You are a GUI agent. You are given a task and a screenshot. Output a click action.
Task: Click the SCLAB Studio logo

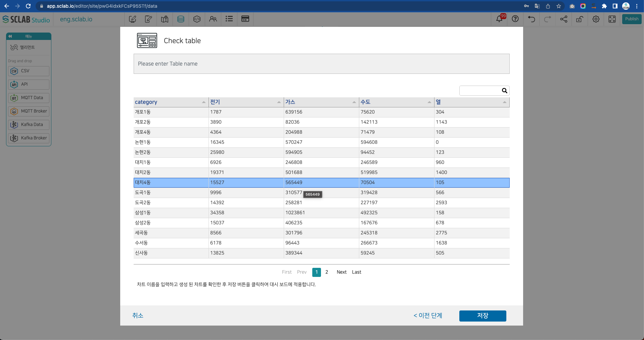26,19
